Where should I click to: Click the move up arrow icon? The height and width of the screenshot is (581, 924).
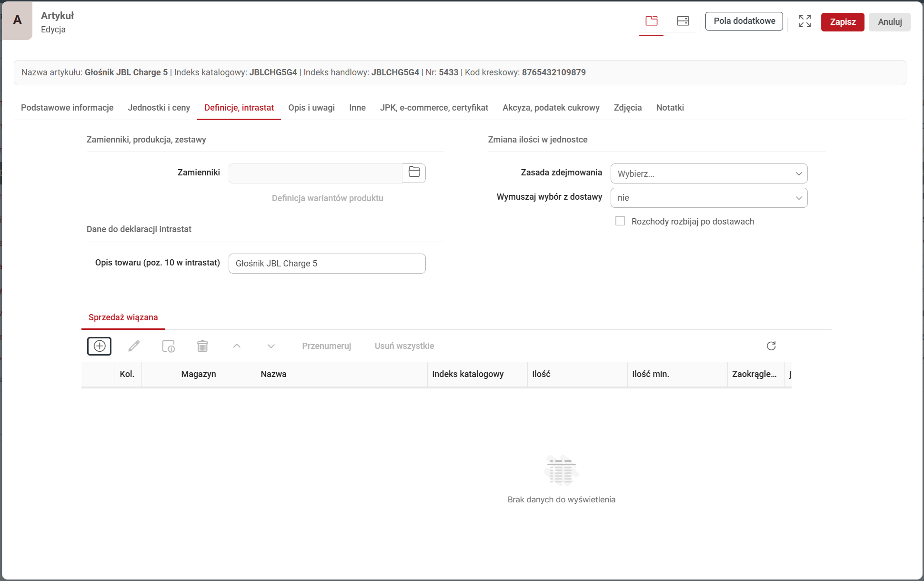click(237, 346)
